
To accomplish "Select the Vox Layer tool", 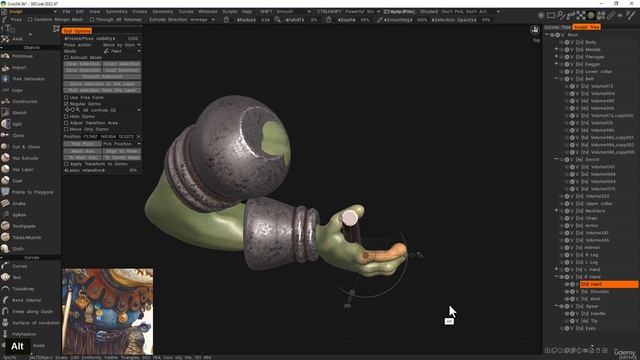I will click(x=23, y=169).
